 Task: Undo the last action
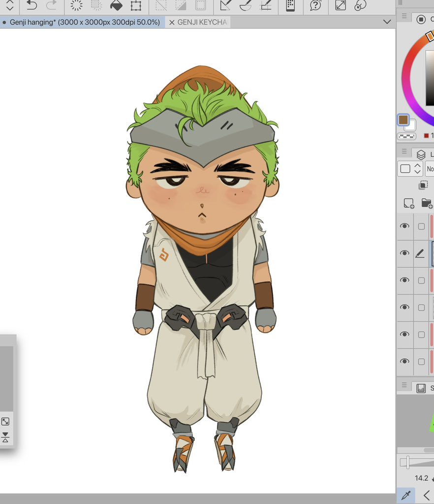[x=31, y=5]
